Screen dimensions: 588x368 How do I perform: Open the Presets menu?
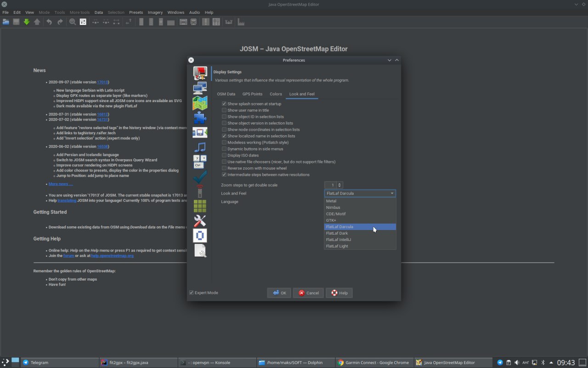pos(136,12)
